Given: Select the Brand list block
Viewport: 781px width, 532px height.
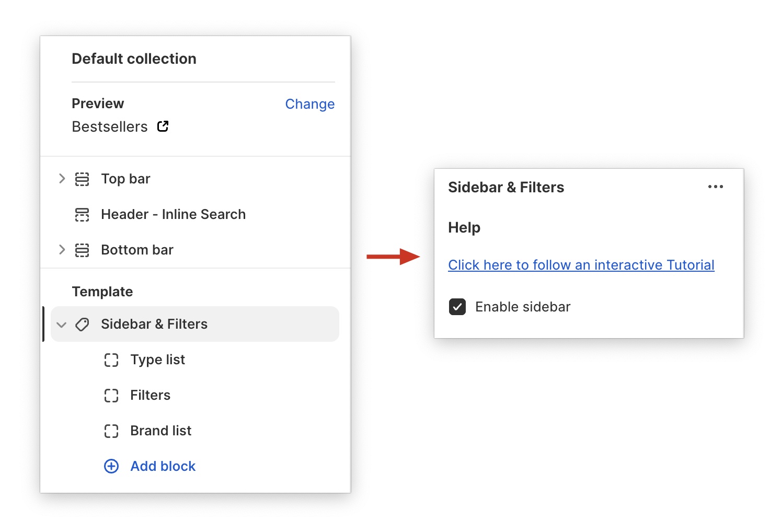Looking at the screenshot, I should point(160,431).
